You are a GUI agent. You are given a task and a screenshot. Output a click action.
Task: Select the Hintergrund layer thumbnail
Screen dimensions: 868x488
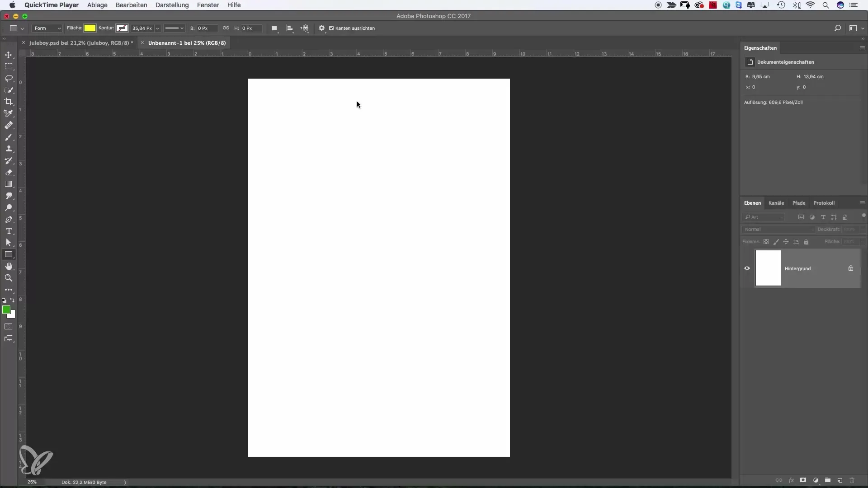(x=768, y=268)
